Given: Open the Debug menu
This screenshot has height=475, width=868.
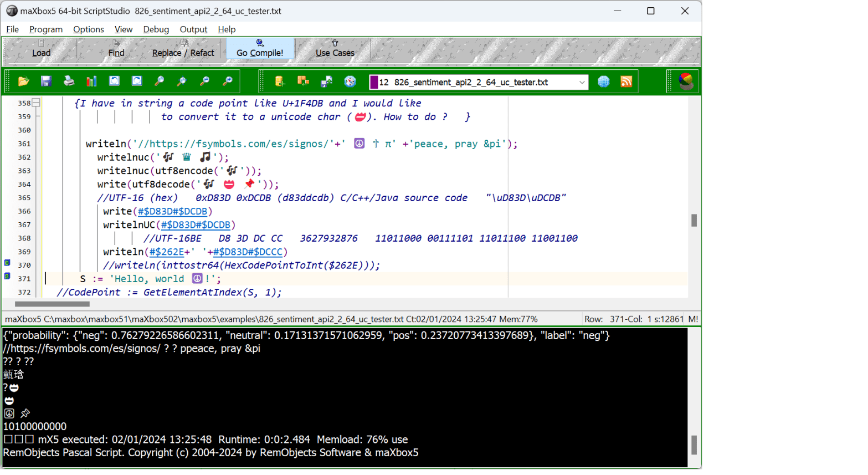Looking at the screenshot, I should [x=156, y=29].
